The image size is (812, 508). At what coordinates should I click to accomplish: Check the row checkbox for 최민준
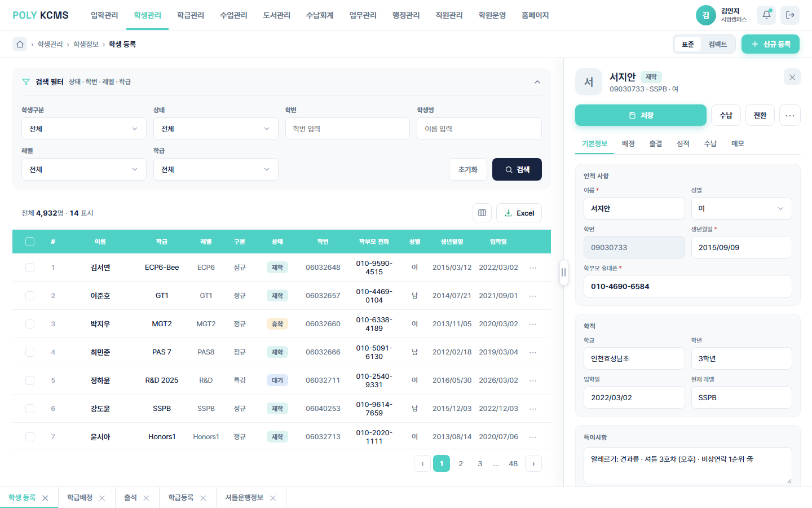click(x=30, y=352)
